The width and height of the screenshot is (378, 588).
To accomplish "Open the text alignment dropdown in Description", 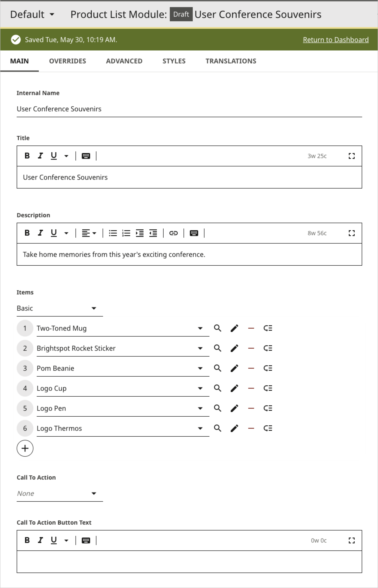I will pyautogui.click(x=89, y=233).
